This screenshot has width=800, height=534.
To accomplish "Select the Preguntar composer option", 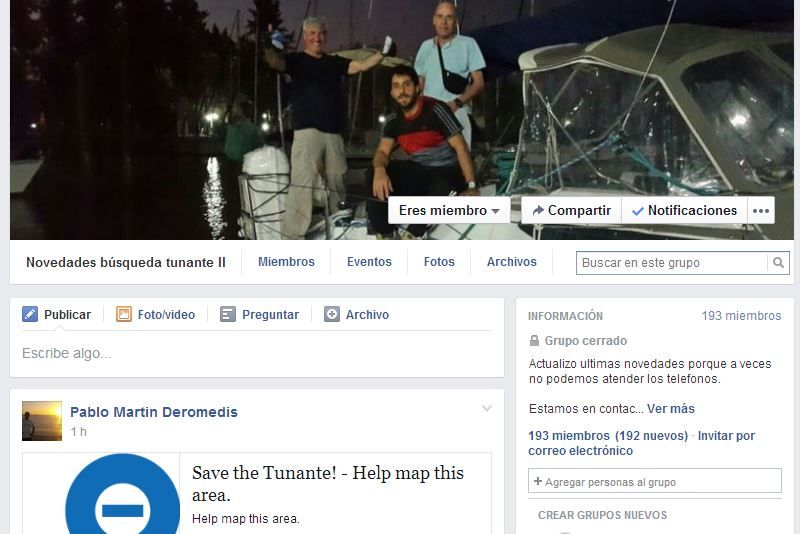I will 259,314.
